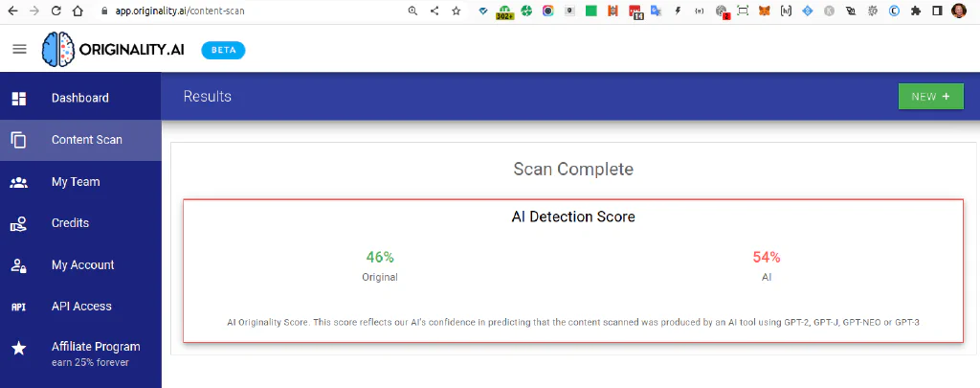Click the Affiliate Program star icon
Viewport: 980px width, 388px height.
point(19,349)
